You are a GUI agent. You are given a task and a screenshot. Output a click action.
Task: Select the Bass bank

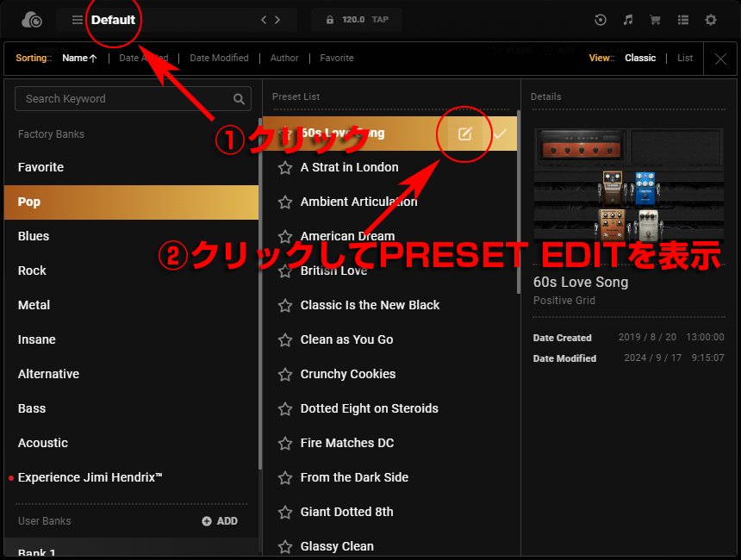point(131,408)
